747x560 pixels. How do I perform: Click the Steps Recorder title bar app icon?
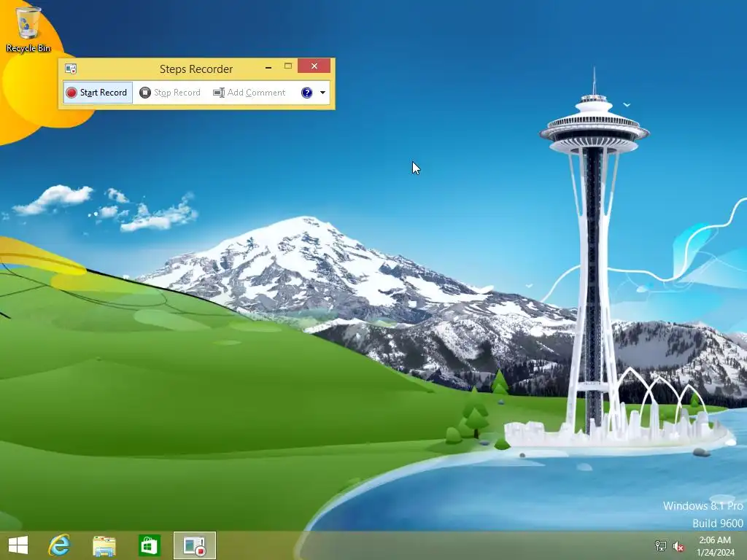pyautogui.click(x=71, y=69)
